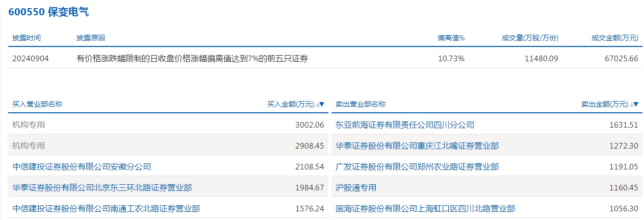
Task: Select the second 机构专用 row with 2908.45
Action: (168, 145)
